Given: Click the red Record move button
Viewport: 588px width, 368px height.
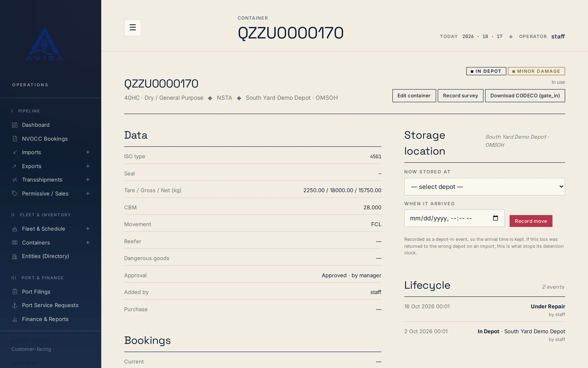Looking at the screenshot, I should pyautogui.click(x=531, y=221).
